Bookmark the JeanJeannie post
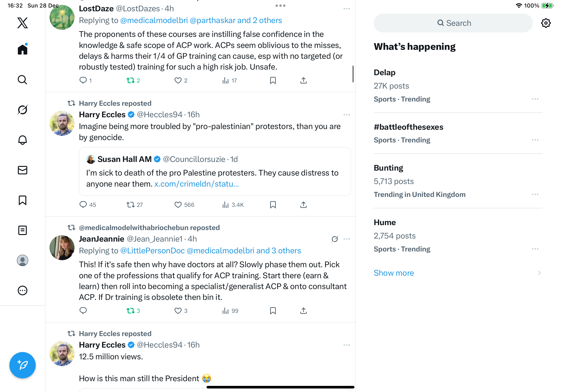Image resolution: width=561 pixels, height=392 pixels. [x=273, y=311]
